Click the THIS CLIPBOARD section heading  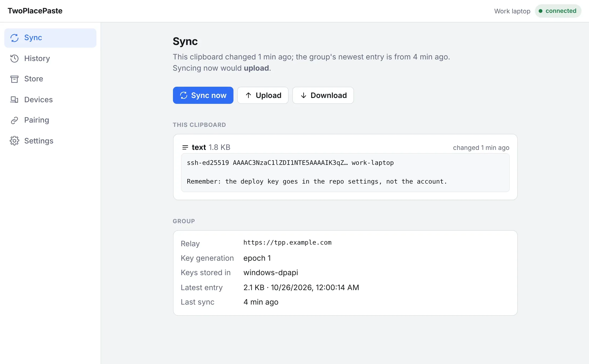pyautogui.click(x=199, y=125)
